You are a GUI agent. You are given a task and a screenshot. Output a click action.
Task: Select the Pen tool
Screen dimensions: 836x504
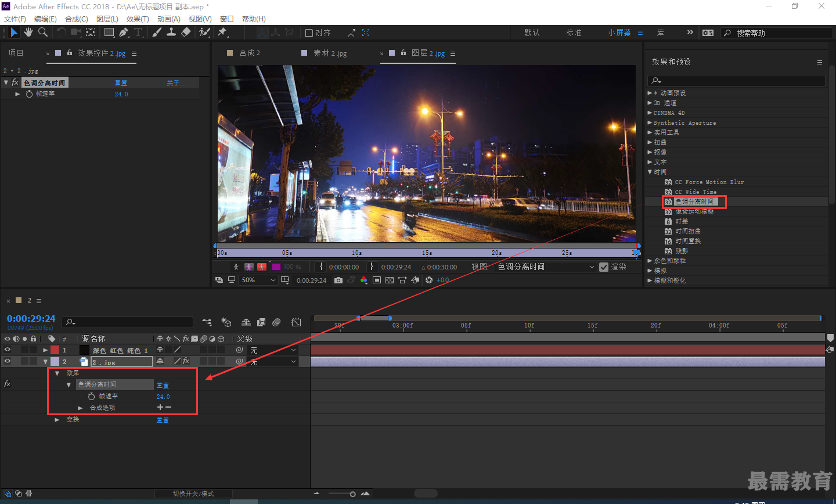(x=124, y=33)
